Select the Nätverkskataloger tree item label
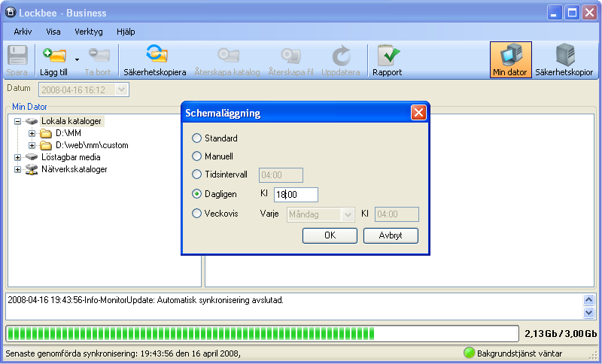Viewport: 602px width, 364px height. [74, 169]
